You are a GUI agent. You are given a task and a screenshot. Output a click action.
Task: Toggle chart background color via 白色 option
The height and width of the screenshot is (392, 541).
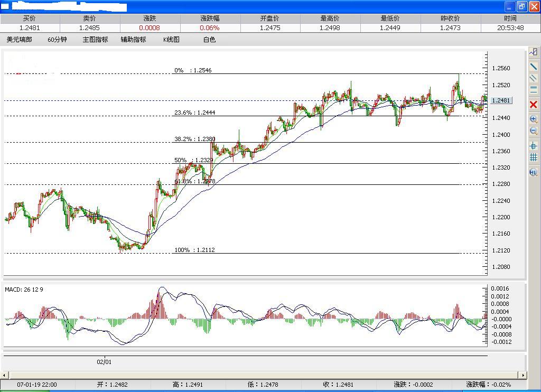pyautogui.click(x=209, y=39)
